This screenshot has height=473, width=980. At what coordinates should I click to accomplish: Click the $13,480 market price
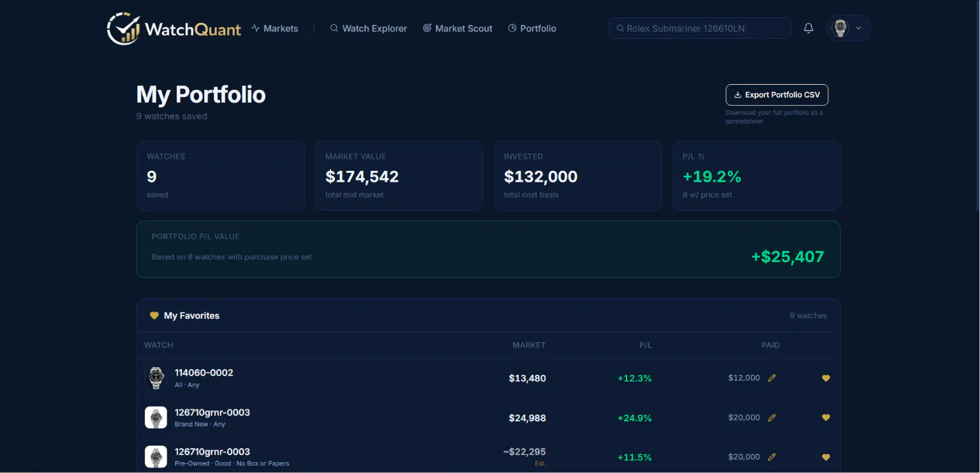click(x=527, y=378)
